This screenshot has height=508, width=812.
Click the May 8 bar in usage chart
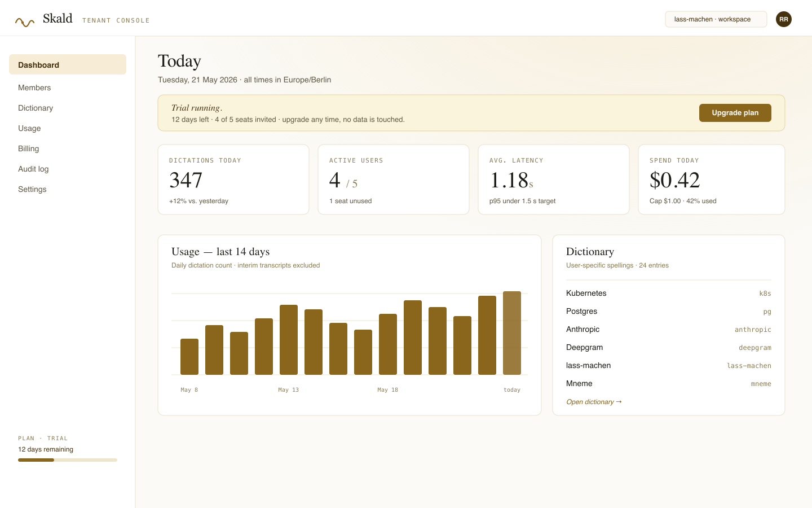coord(189,357)
